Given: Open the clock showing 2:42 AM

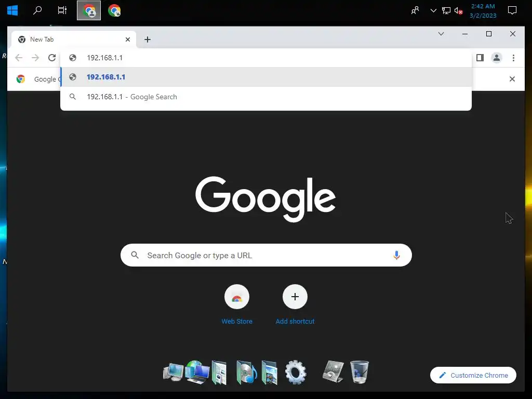Looking at the screenshot, I should click(x=483, y=11).
